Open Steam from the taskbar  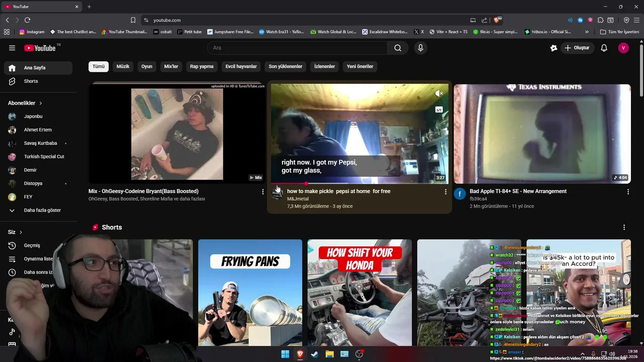tap(314, 354)
